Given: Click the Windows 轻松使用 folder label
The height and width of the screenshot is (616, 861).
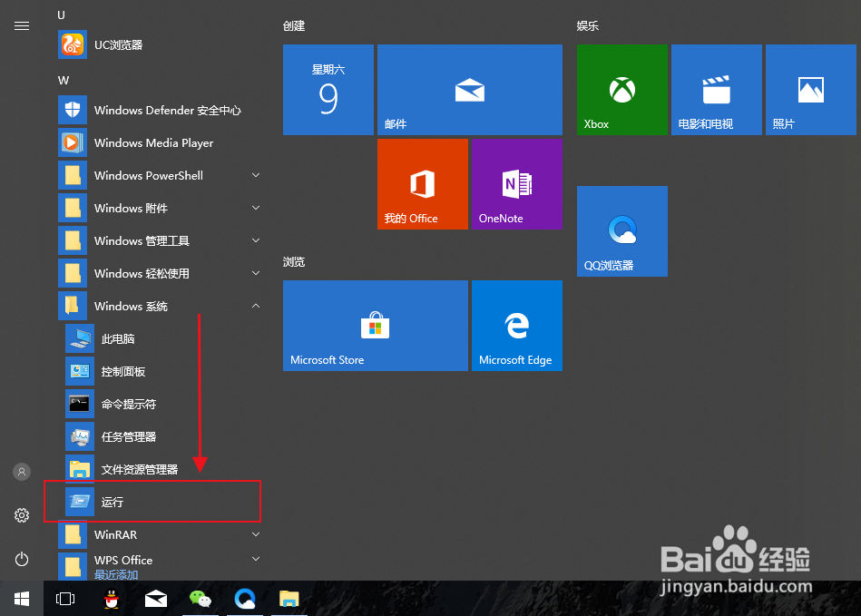Looking at the screenshot, I should (142, 273).
